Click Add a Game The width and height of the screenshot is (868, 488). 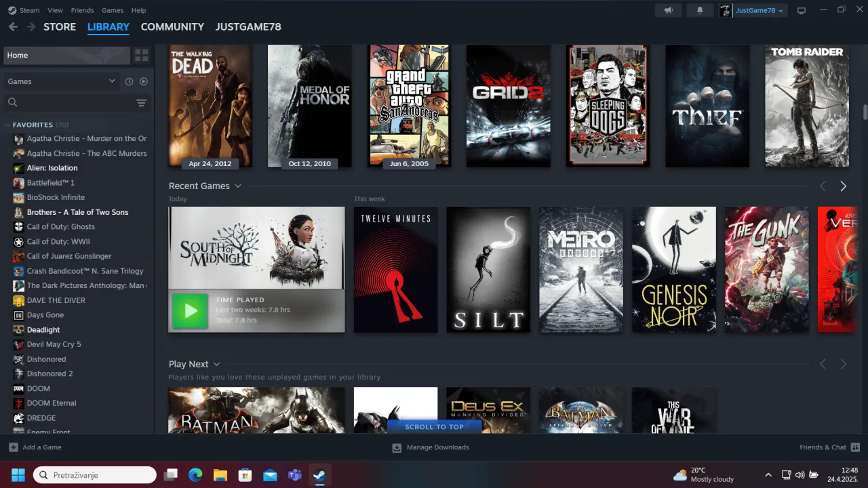coord(35,447)
